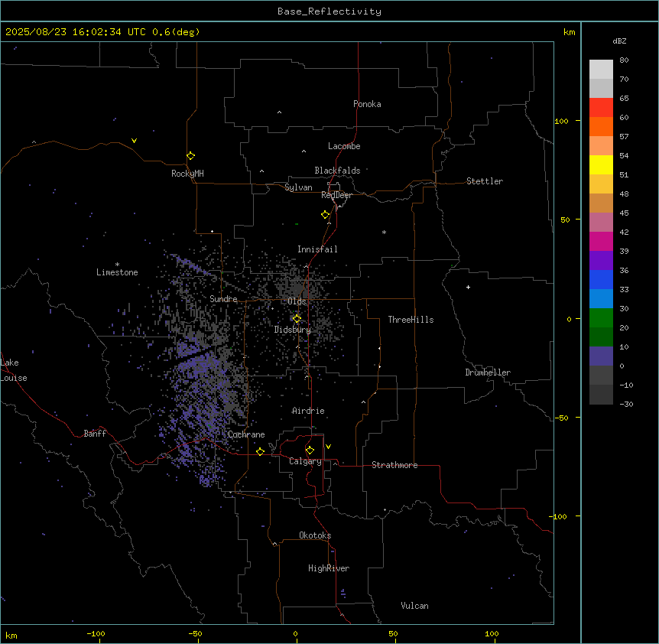Click the asterisk marker east of Innisfail
The image size is (659, 644).
(x=384, y=232)
